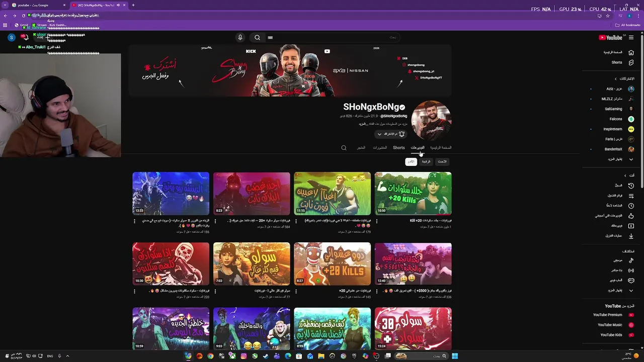The width and height of the screenshot is (644, 362).
Task: Click the YouTube logo
Action: (610, 38)
